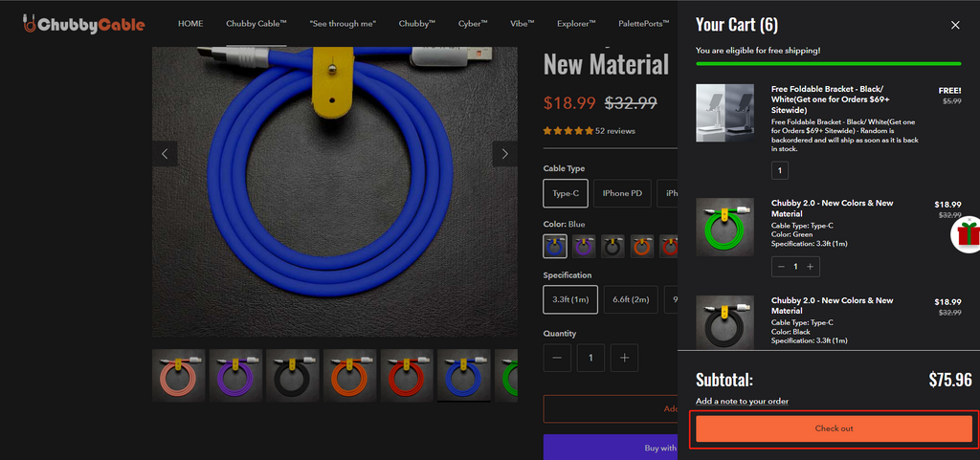Open green Chubby 2.0 cart item title
The image size is (980, 460).
(x=832, y=208)
